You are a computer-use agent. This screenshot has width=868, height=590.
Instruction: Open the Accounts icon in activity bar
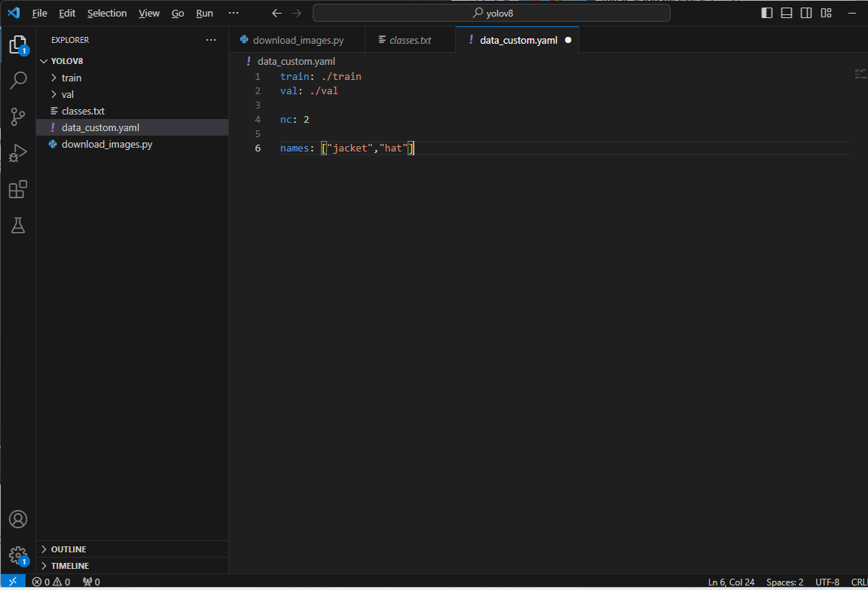coord(18,519)
